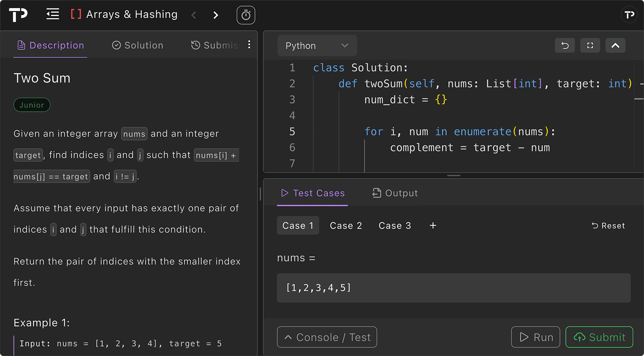644x356 pixels.
Task: Open the more tabs three-dot menu
Action: click(249, 44)
